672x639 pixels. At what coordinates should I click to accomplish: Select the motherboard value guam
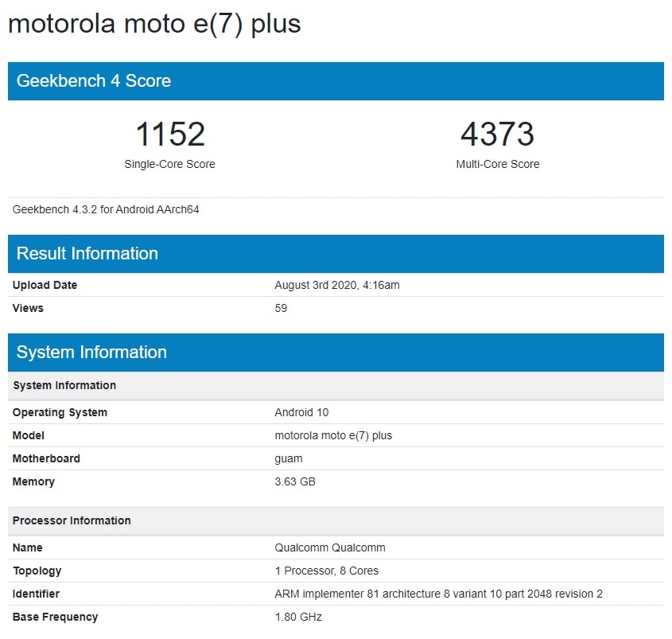289,459
